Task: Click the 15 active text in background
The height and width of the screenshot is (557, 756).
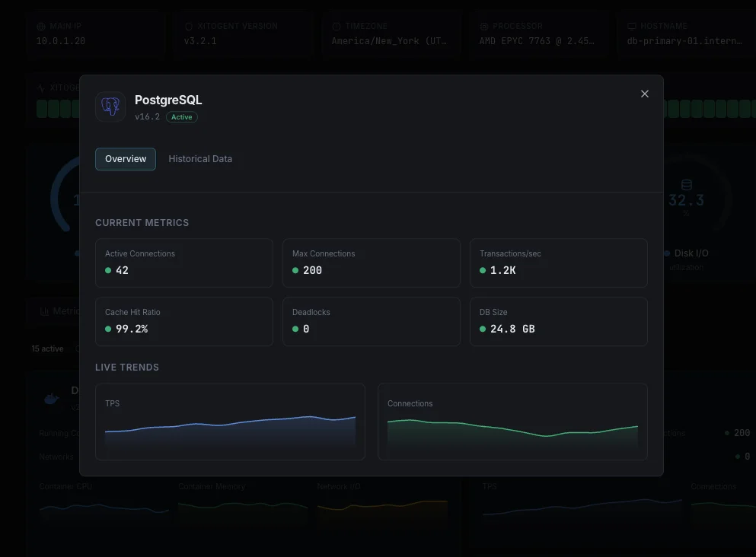Action: pyautogui.click(x=47, y=349)
